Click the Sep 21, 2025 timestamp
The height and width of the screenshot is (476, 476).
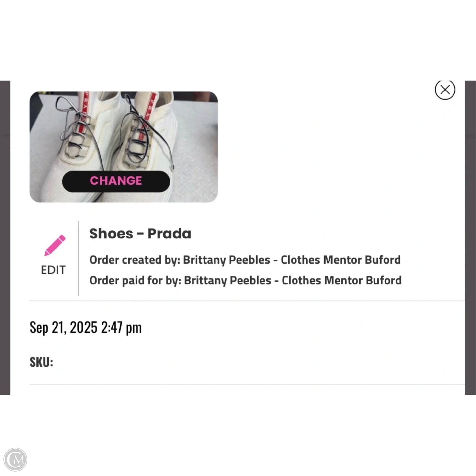tap(86, 328)
